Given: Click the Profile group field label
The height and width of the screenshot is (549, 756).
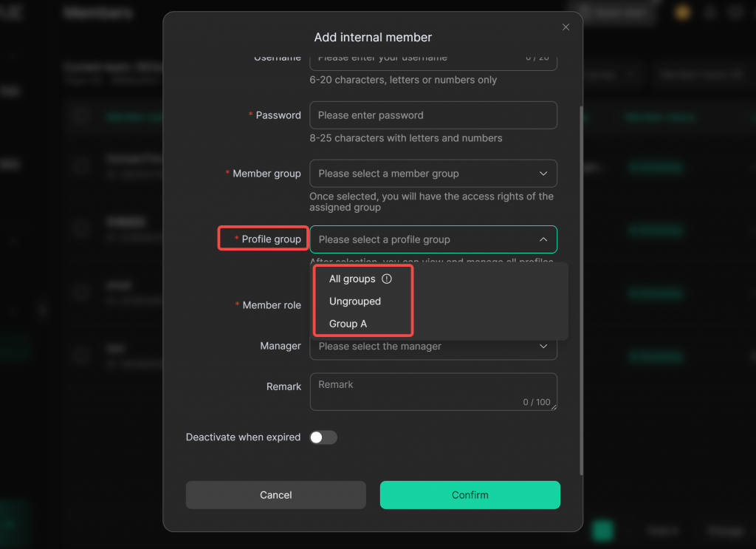Looking at the screenshot, I should point(271,239).
